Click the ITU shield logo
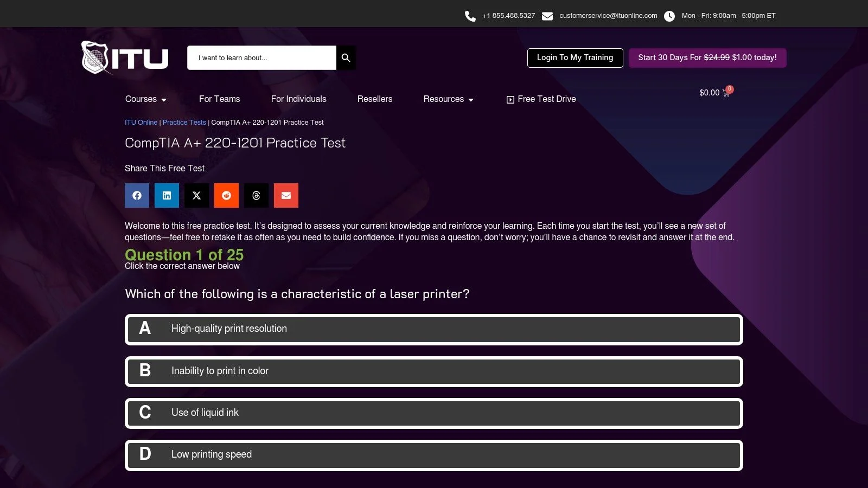Screen dimensions: 868x488 125,57
